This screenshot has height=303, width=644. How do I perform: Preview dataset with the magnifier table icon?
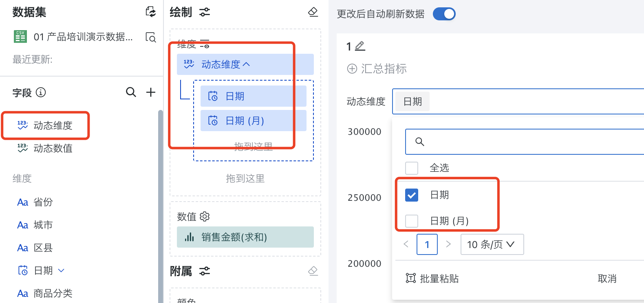pyautogui.click(x=151, y=37)
